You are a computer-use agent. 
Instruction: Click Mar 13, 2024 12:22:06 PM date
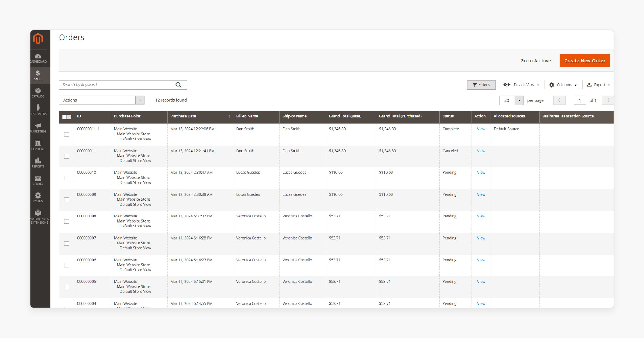(192, 129)
